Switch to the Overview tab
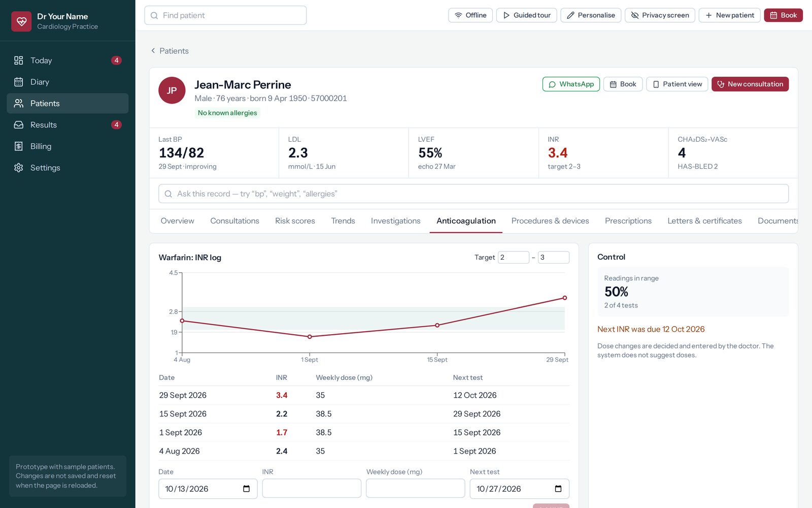Screen dimensions: 812x508 click(177, 221)
